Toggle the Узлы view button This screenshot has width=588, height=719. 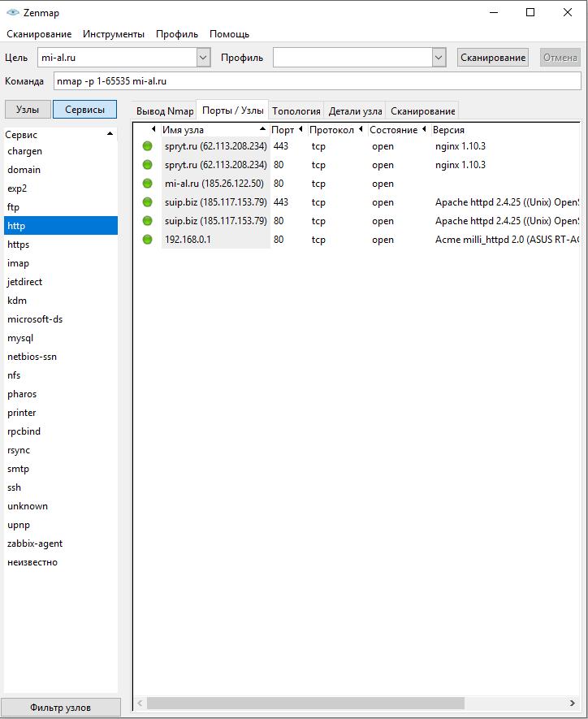click(x=27, y=110)
